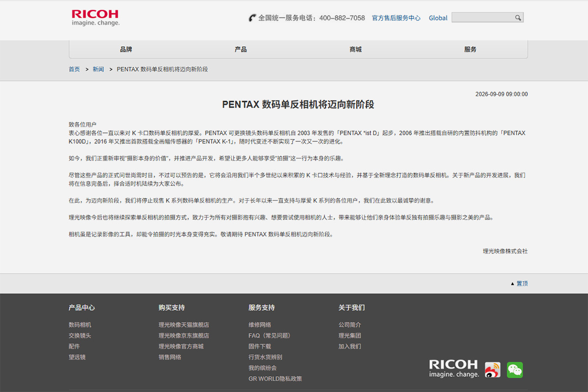
Task: Open the 产品 navigation menu
Action: (x=241, y=50)
